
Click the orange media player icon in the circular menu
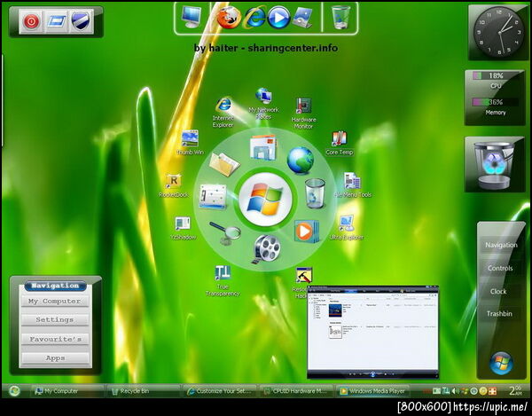tap(307, 232)
